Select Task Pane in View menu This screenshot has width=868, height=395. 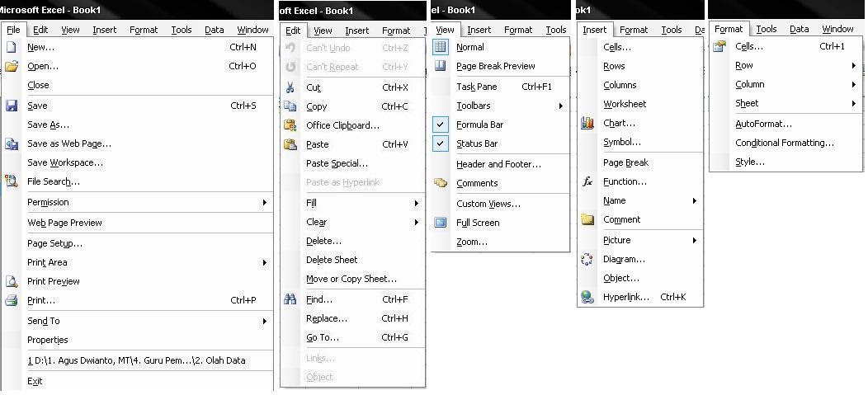coord(477,87)
